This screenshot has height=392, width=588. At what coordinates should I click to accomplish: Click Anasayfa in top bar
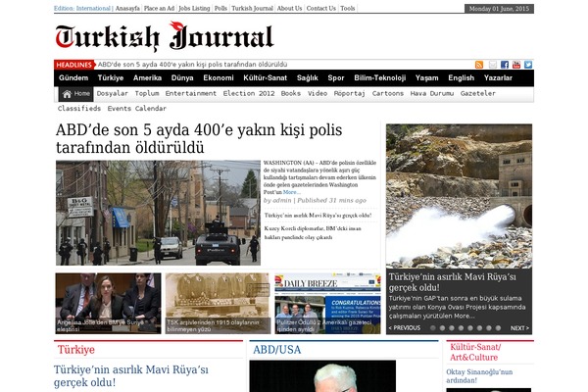[127, 8]
